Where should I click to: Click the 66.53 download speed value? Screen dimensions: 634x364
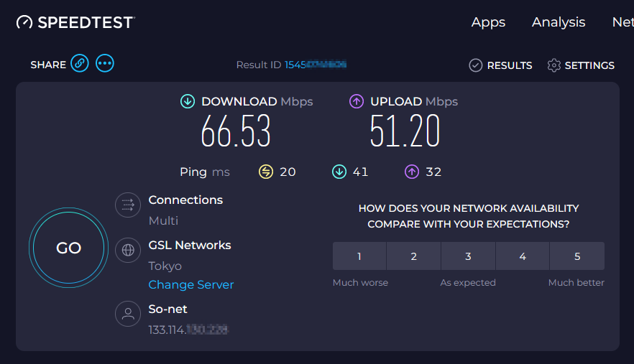pyautogui.click(x=236, y=131)
